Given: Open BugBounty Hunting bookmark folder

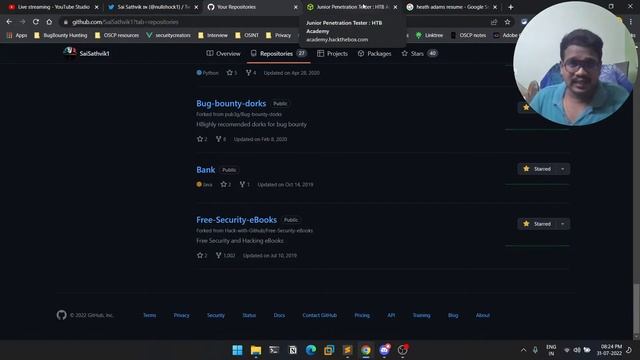Looking at the screenshot, I should coord(60,36).
